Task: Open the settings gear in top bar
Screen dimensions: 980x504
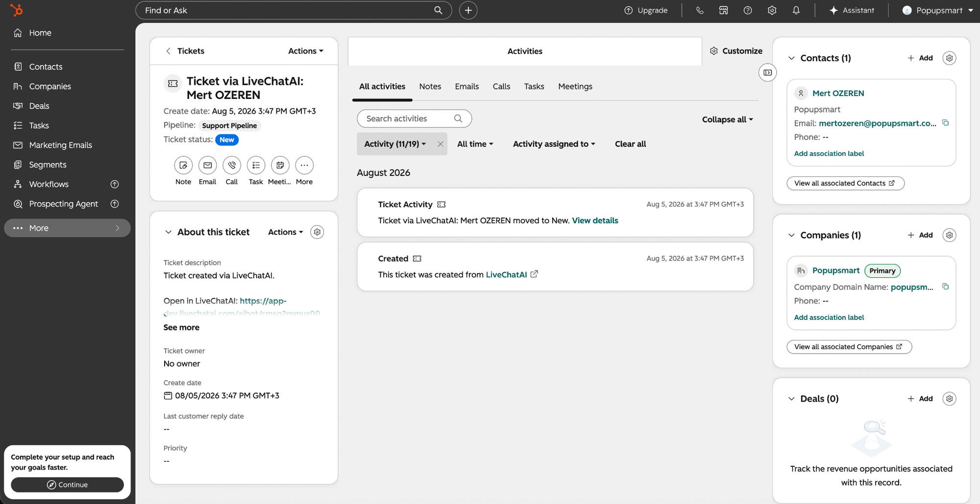Action: coord(772,10)
